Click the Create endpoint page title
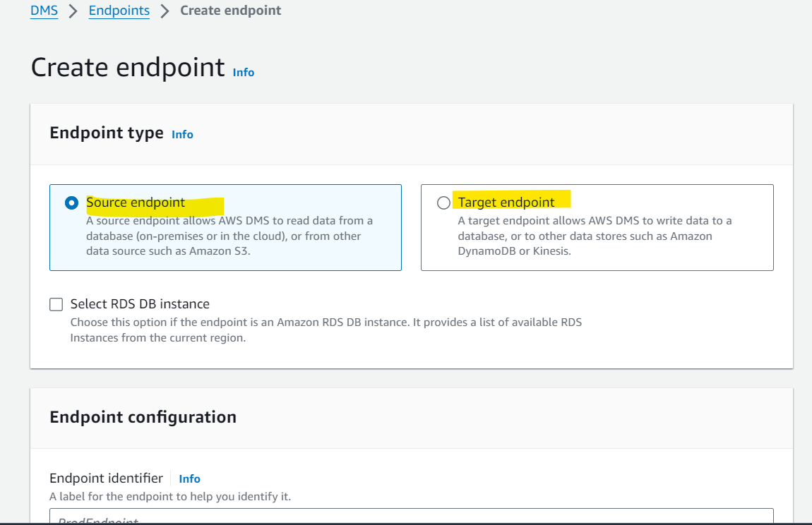This screenshot has height=525, width=812. (128, 67)
